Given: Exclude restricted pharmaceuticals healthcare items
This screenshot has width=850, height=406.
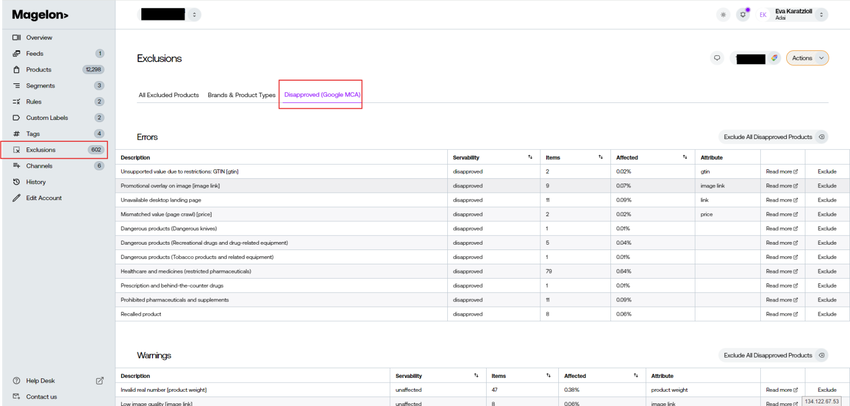Looking at the screenshot, I should [827, 271].
